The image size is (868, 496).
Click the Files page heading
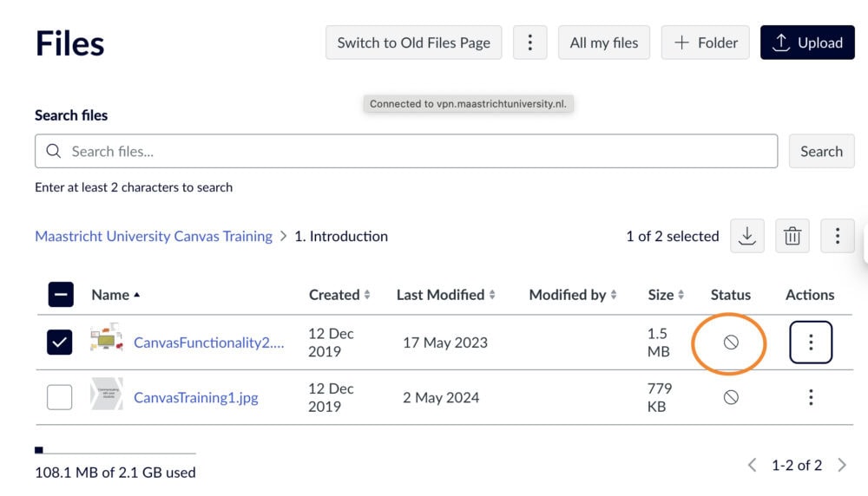pos(69,43)
